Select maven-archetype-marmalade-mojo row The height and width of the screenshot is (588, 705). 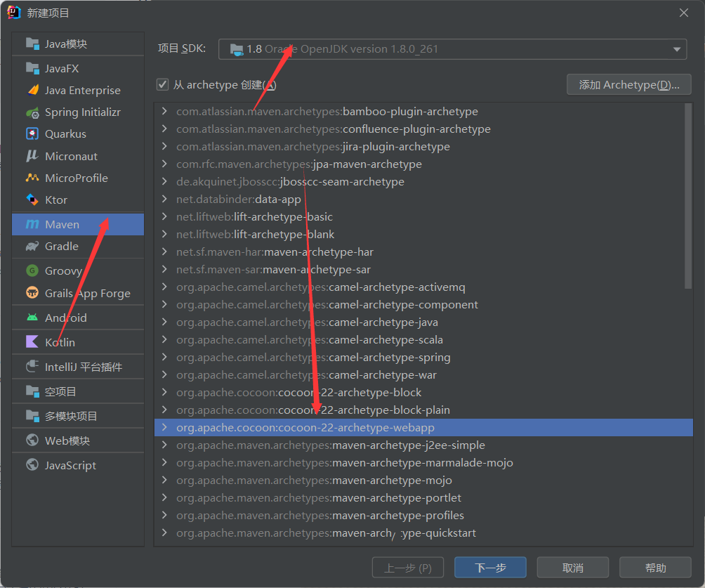423,462
